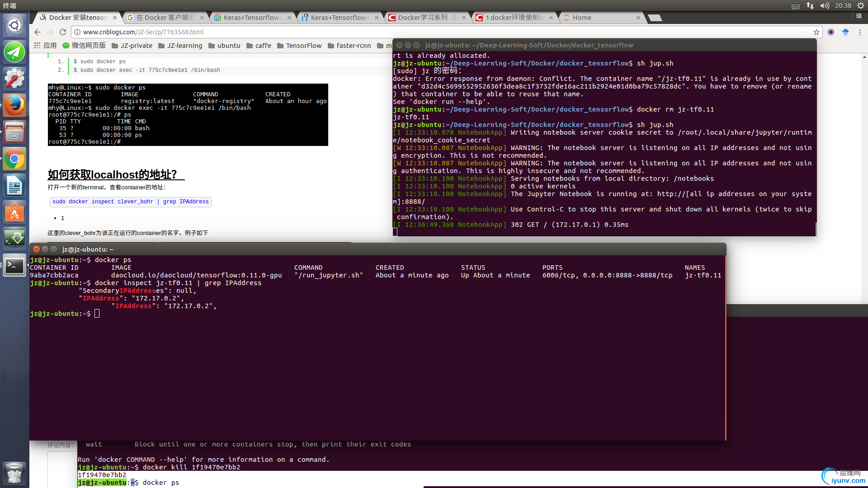The height and width of the screenshot is (488, 868).
Task: Go back in Chrome browser
Action: tap(38, 32)
